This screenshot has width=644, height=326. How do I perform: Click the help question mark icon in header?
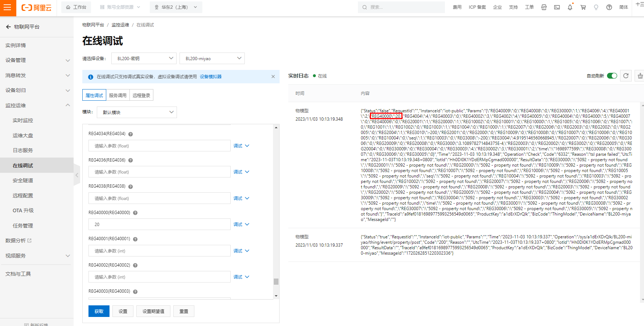pyautogui.click(x=609, y=7)
